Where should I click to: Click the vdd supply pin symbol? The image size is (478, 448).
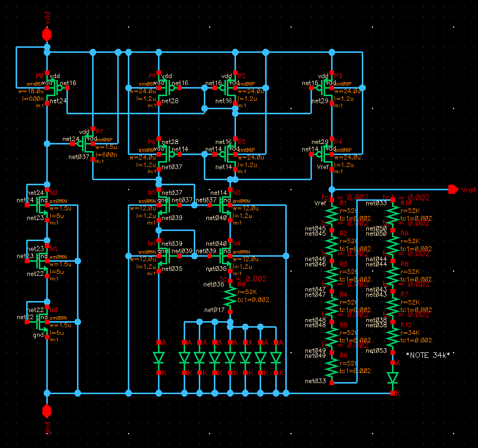click(47, 35)
